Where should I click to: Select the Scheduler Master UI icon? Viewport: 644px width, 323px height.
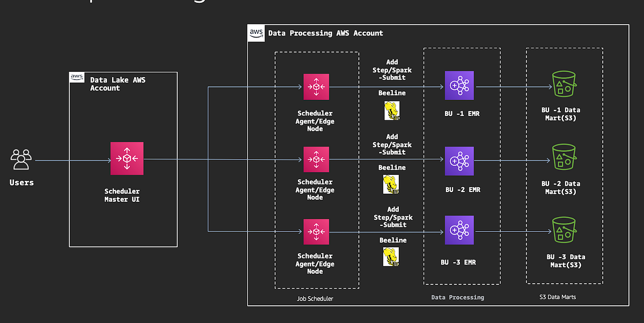point(127,158)
